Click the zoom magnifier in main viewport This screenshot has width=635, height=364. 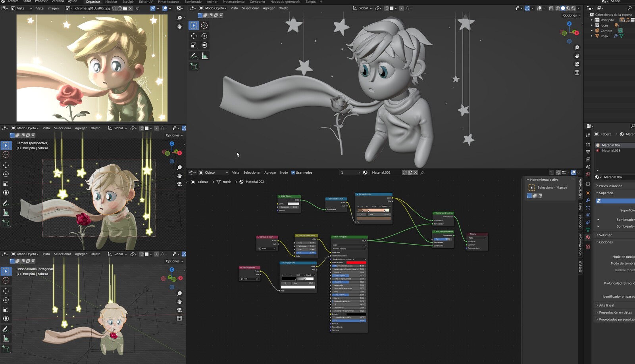click(x=577, y=48)
